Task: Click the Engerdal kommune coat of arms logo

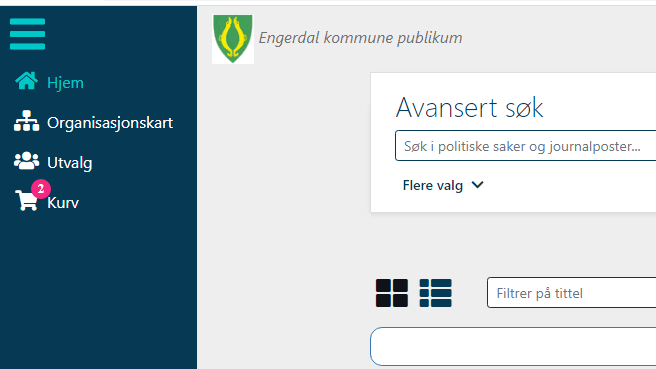Action: (233, 39)
